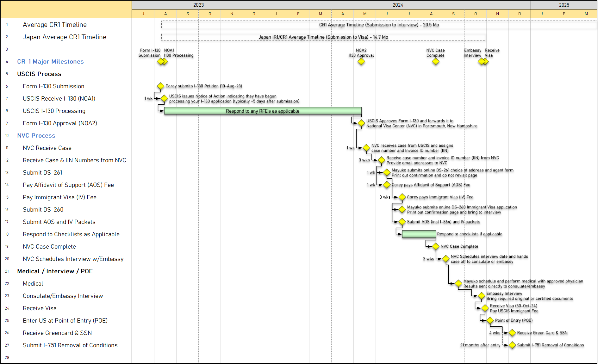This screenshot has height=364, width=598.
Task: Click the 2024 year header
Action: tap(398, 5)
